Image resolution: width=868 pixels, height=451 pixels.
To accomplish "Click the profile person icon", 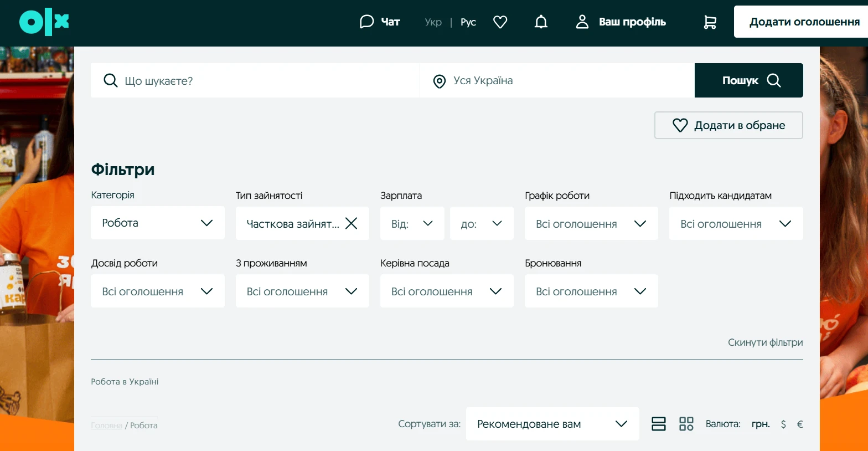I will [582, 22].
